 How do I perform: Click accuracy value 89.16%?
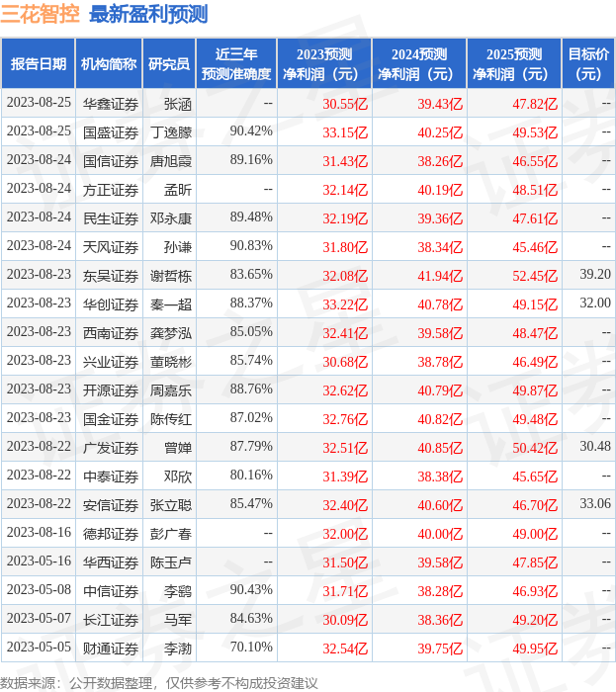click(x=251, y=160)
